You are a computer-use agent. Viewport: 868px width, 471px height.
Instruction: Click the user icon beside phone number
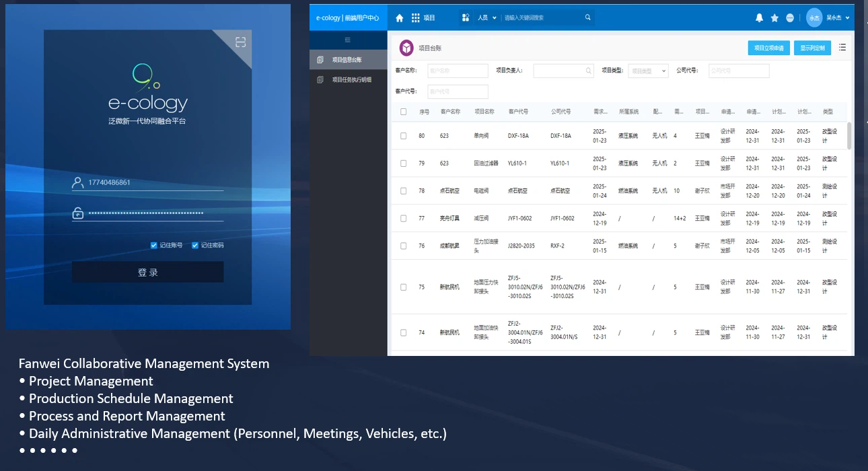click(78, 182)
